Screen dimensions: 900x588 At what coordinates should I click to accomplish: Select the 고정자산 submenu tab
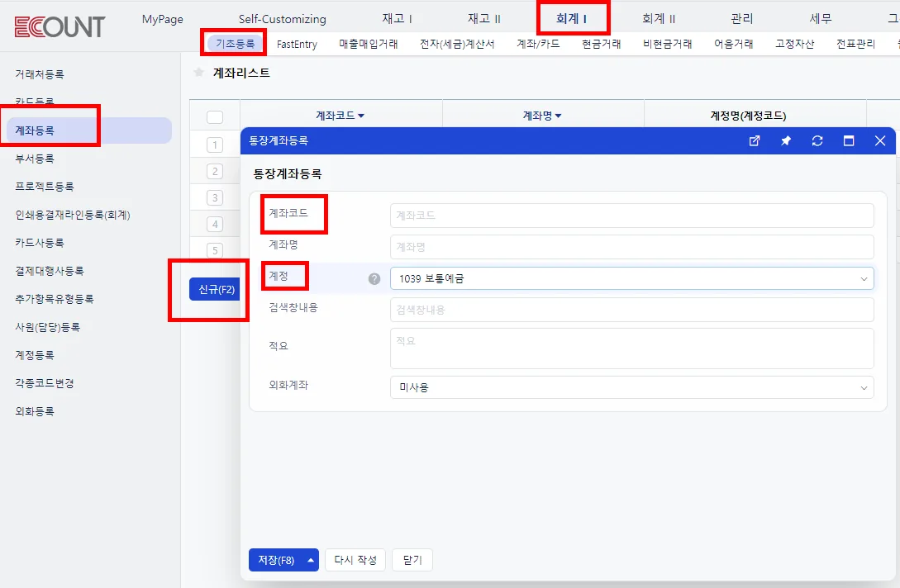[x=794, y=44]
